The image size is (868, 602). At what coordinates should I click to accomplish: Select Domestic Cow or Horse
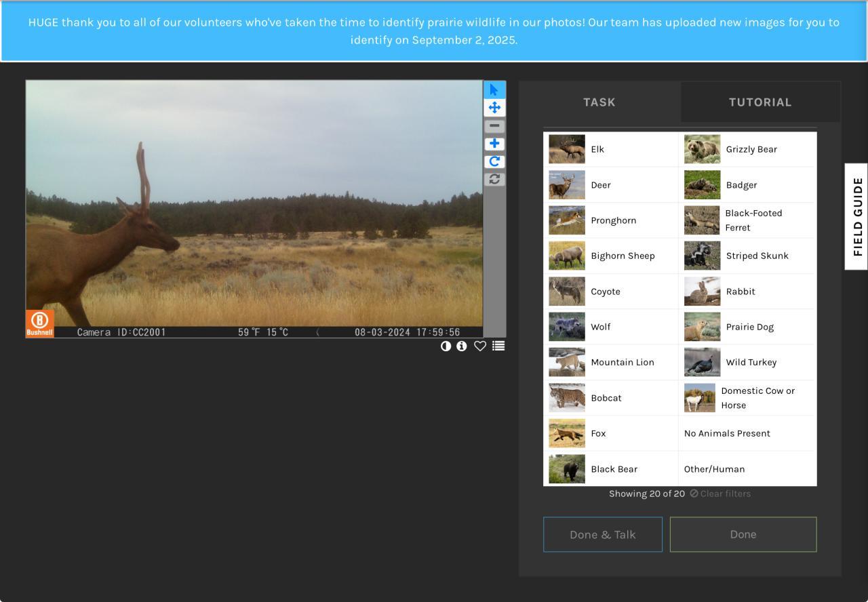(x=747, y=398)
